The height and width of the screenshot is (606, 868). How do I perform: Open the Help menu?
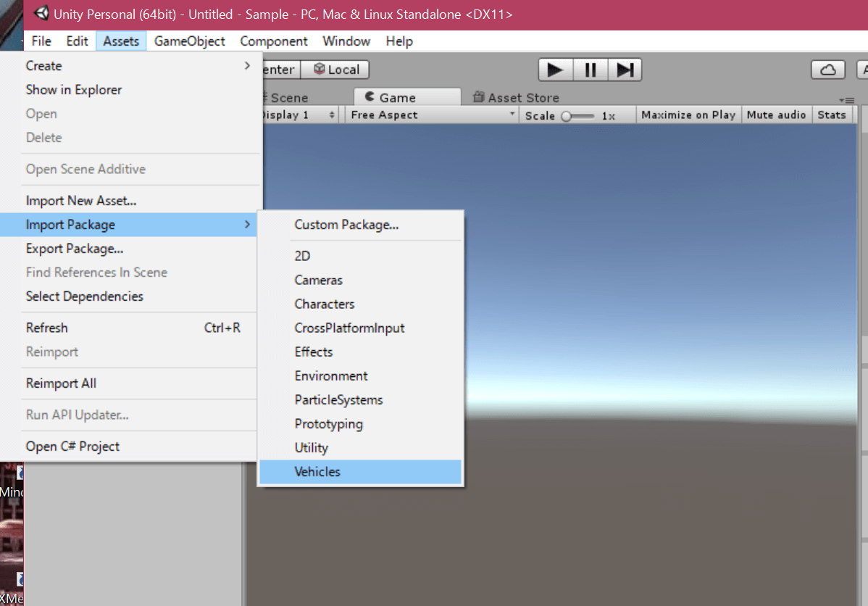pyautogui.click(x=399, y=41)
